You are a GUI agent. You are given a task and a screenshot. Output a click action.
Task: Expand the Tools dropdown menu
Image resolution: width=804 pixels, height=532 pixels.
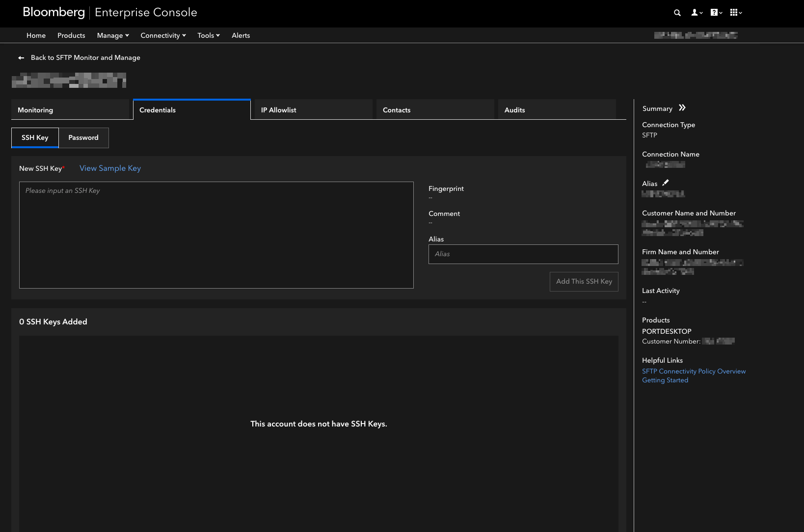point(209,35)
